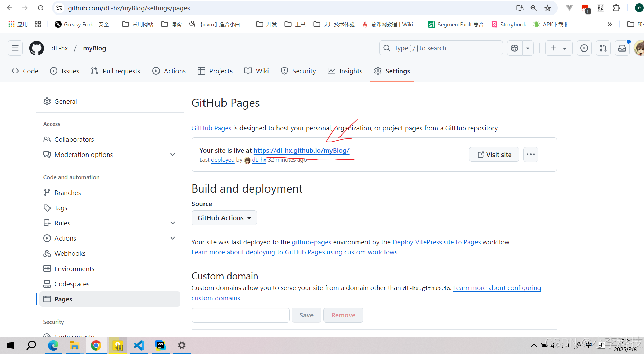The width and height of the screenshot is (644, 354).
Task: Go back with browser back arrow
Action: coord(10,8)
